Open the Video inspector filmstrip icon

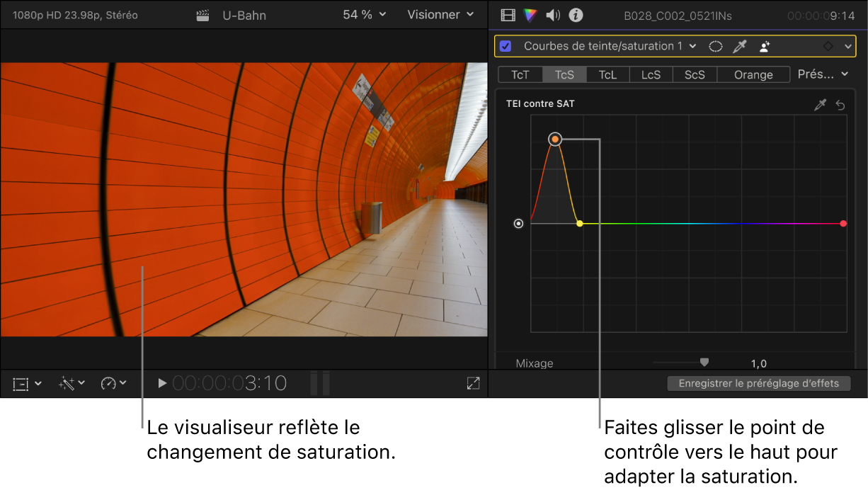point(508,15)
